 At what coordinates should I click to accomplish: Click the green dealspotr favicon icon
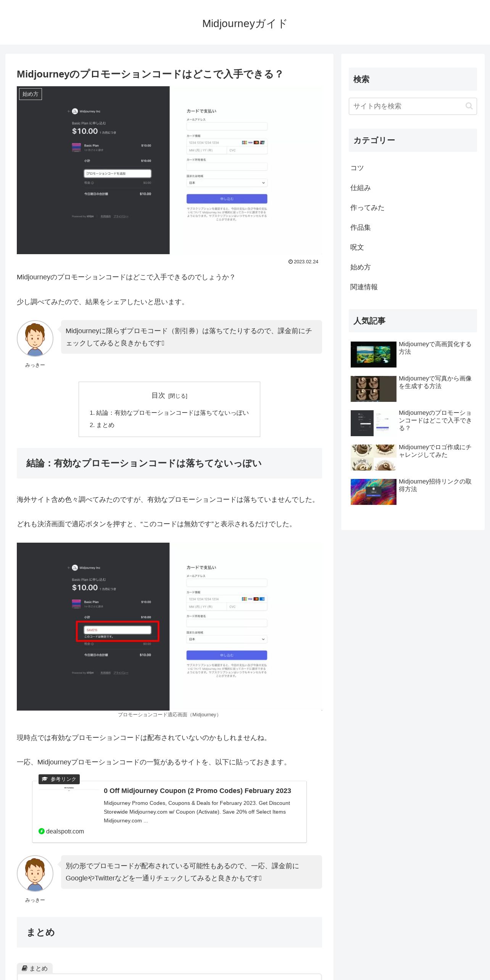pyautogui.click(x=42, y=831)
